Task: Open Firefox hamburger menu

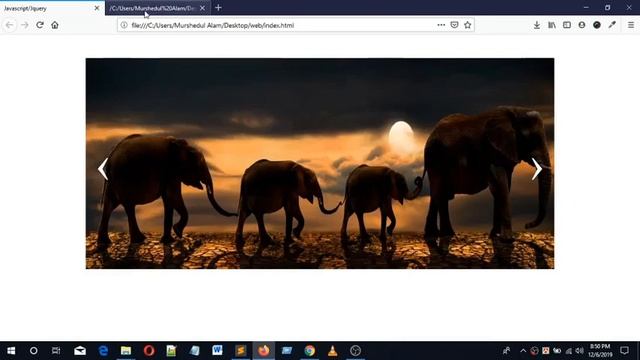Action: 631,25
